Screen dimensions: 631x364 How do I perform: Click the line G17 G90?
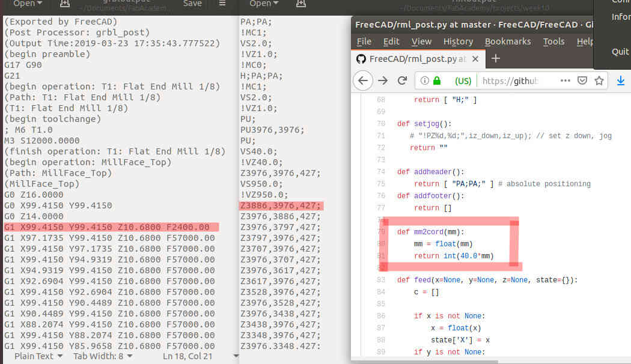23,65
